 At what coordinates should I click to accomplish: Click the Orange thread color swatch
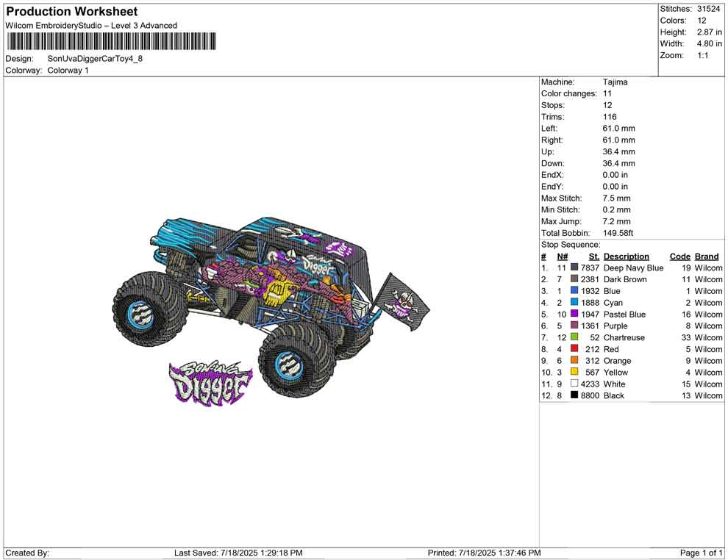pos(574,360)
